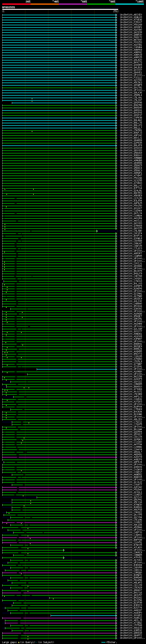
Task: Click the green ~80% identity color segment
Action: point(101,4)
